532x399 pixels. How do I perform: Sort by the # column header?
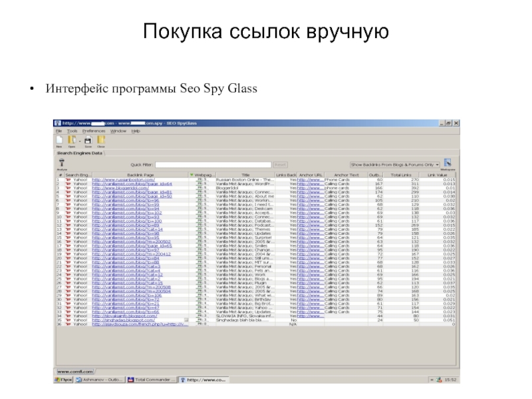pyautogui.click(x=61, y=175)
